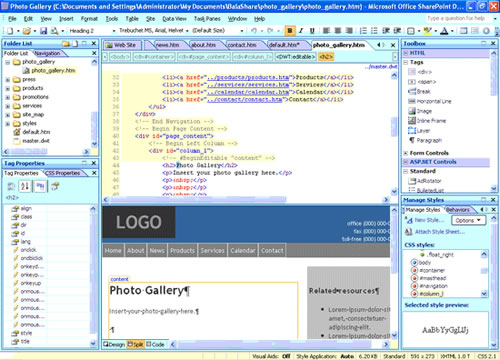Click the <div#container> breadcrumb tag
Image resolution: width=500 pixels, height=360 pixels.
pos(154,57)
